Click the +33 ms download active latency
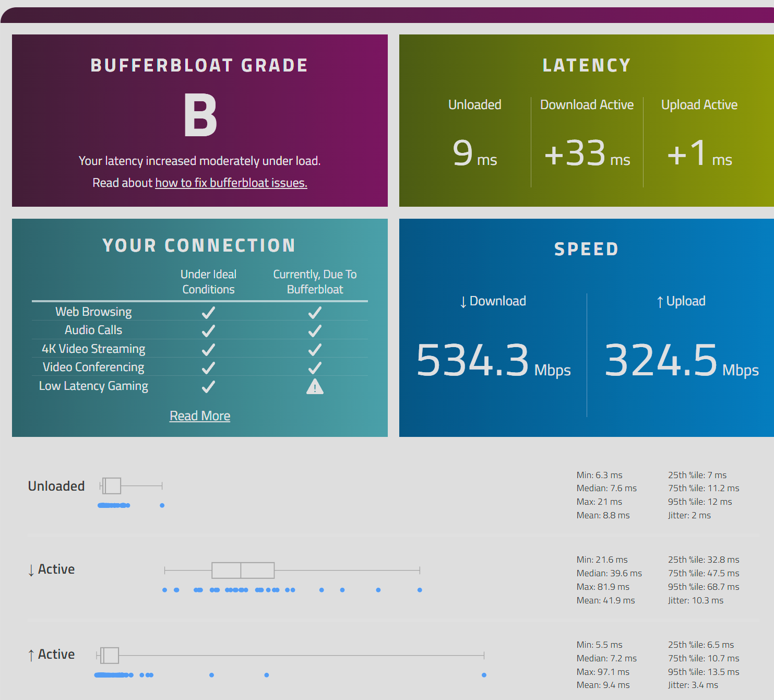 (587, 153)
